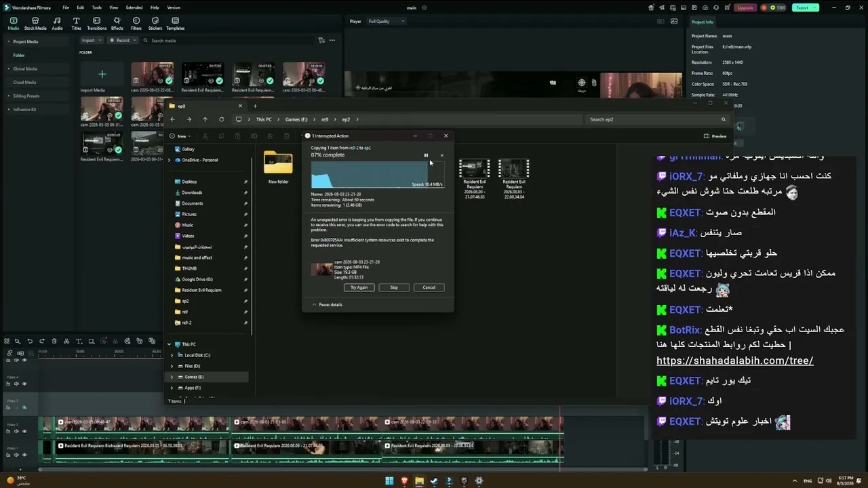Open File Explorer from the taskbar
This screenshot has width=868, height=488.
419,481
